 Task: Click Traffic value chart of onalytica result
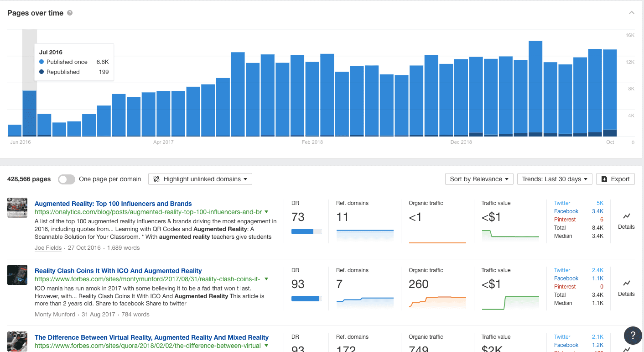[x=510, y=235]
